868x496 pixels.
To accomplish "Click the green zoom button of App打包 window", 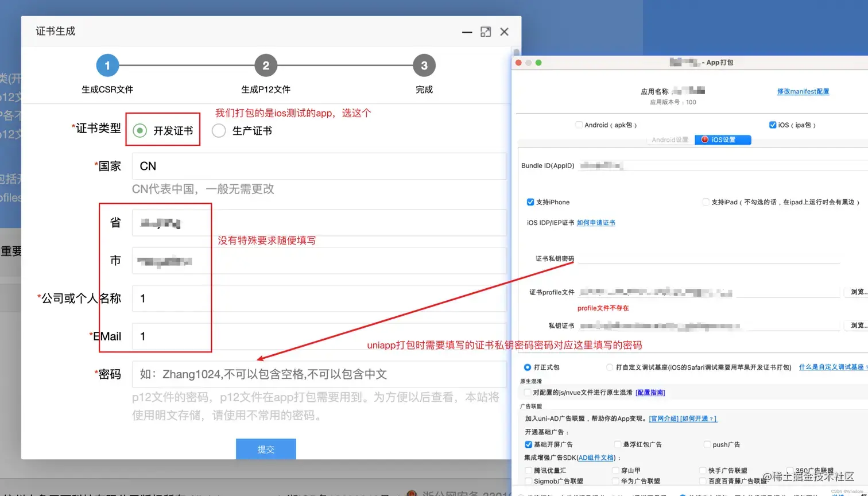I will [x=537, y=62].
